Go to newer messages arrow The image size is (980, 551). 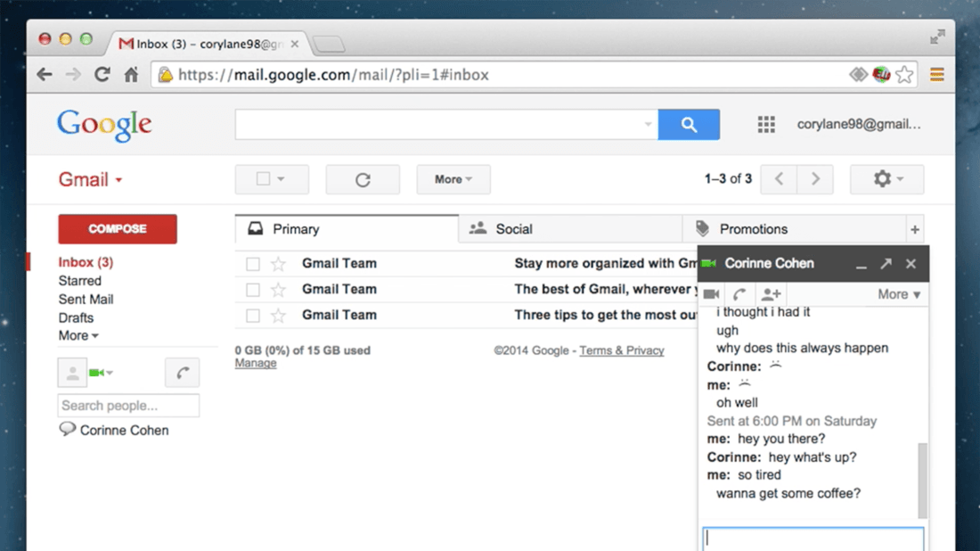point(779,179)
